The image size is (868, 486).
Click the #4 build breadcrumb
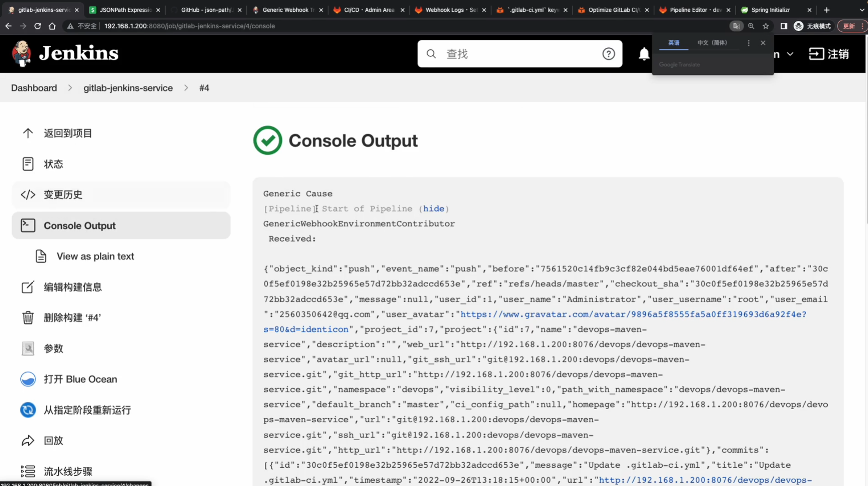pos(204,88)
